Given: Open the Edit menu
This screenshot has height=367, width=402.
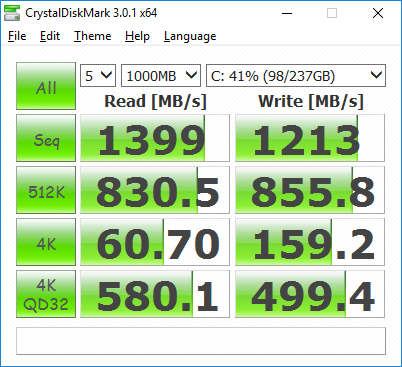Looking at the screenshot, I should coord(50,36).
